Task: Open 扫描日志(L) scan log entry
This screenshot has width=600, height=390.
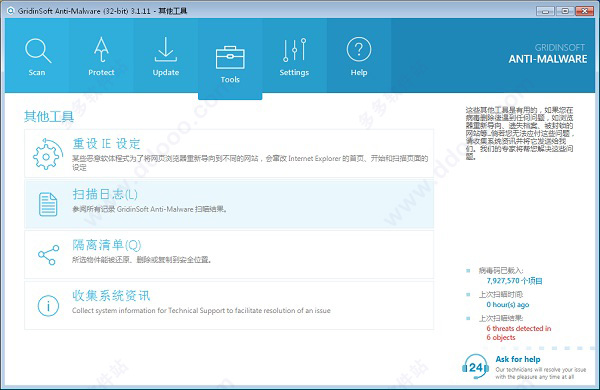Action: pyautogui.click(x=229, y=204)
